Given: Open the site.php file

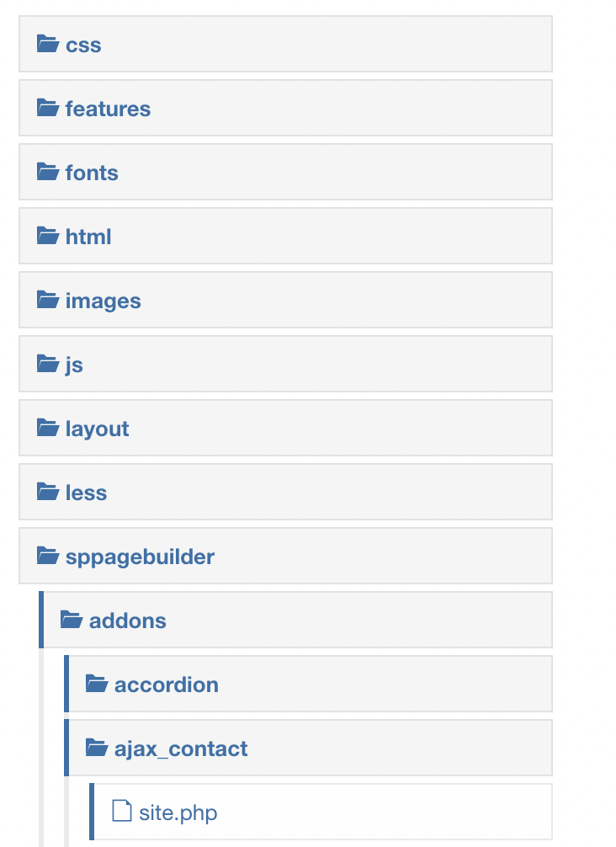Looking at the screenshot, I should click(x=178, y=812).
